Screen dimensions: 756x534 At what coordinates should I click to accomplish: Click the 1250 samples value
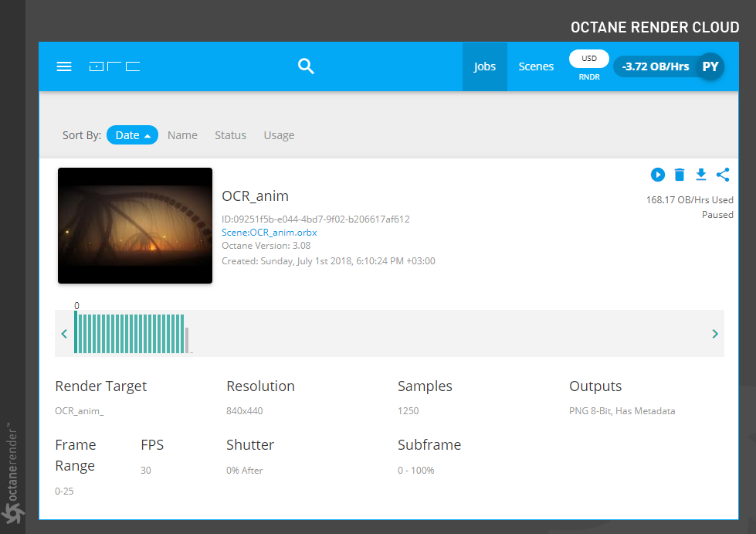pyautogui.click(x=408, y=411)
